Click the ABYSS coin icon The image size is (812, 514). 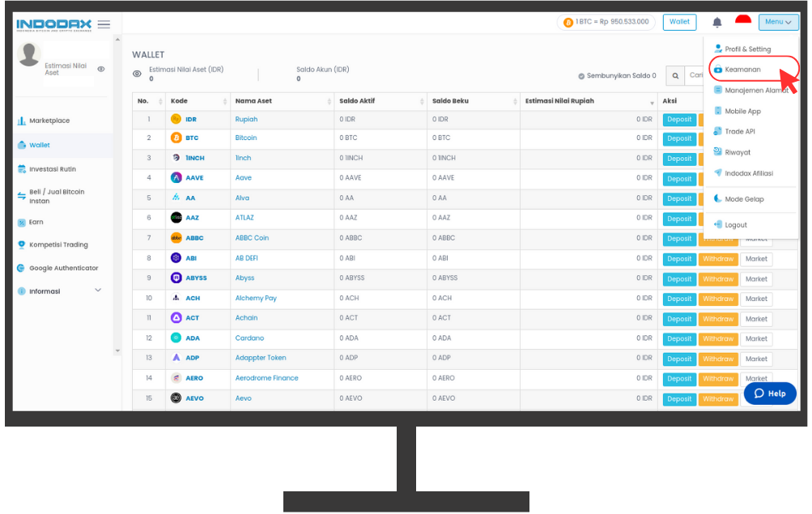click(x=176, y=278)
